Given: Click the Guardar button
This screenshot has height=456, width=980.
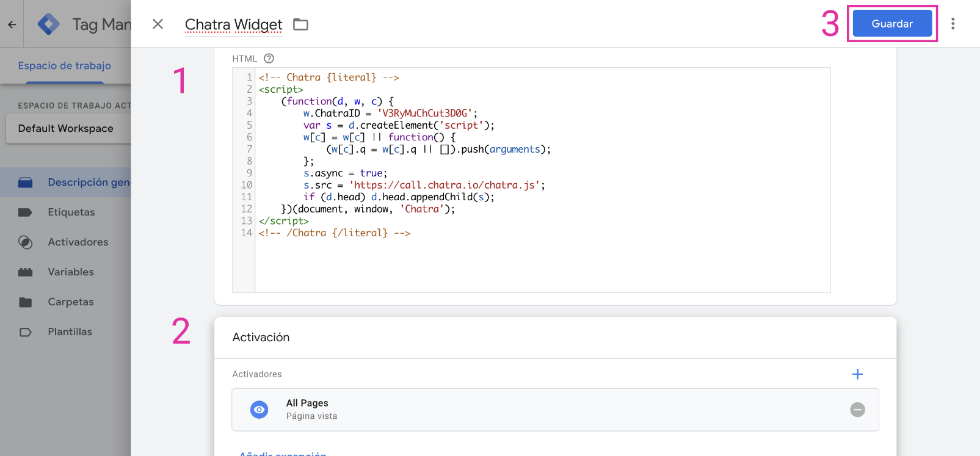Looking at the screenshot, I should pyautogui.click(x=891, y=24).
